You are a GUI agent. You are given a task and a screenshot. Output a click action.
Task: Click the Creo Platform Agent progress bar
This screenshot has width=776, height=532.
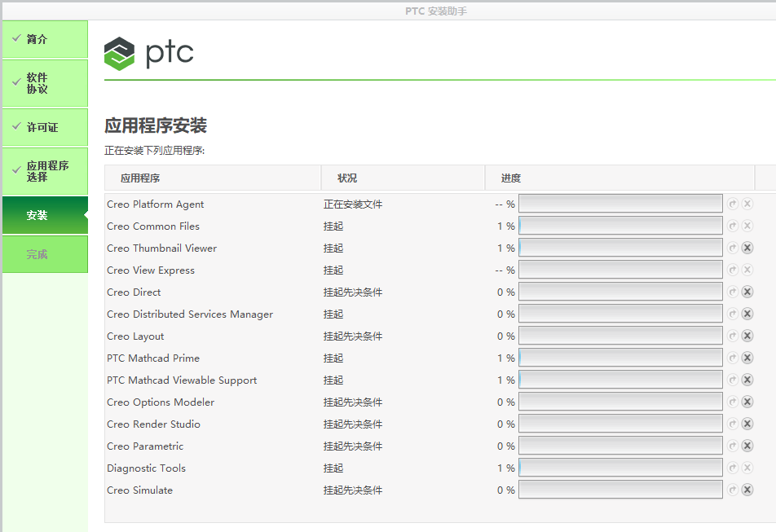[620, 203]
